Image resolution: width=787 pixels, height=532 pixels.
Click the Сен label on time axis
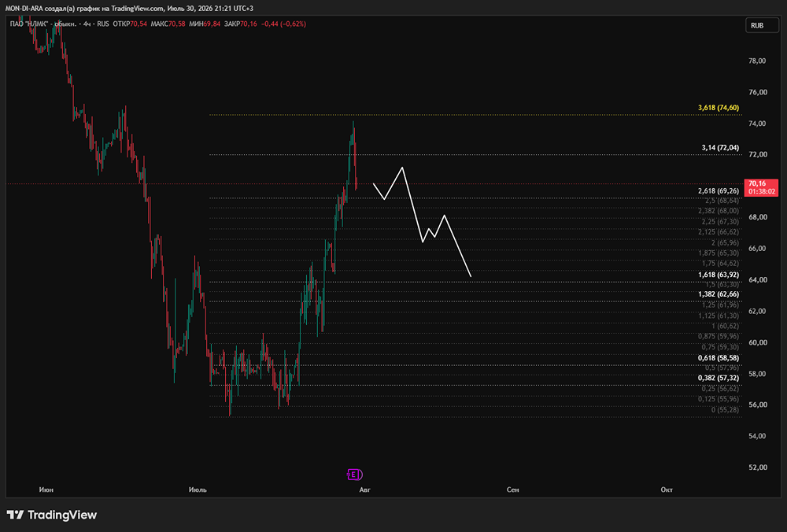click(x=512, y=490)
